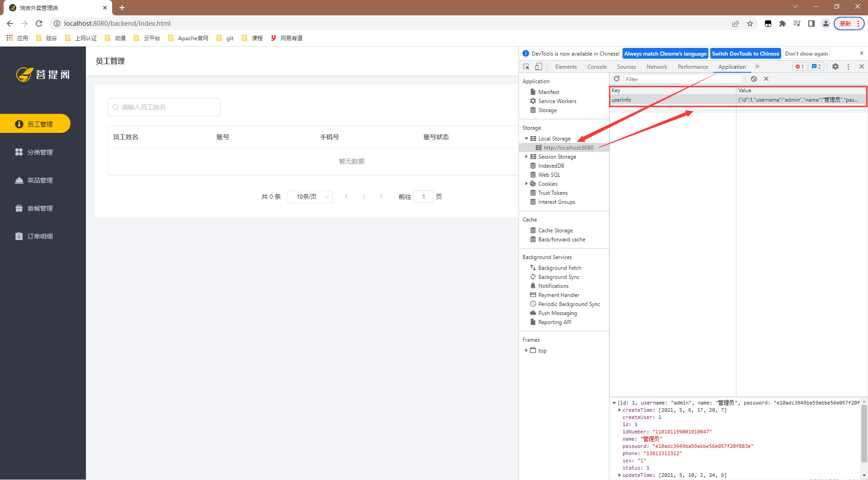868x480 pixels.
Task: Click Always match Chrome's language button
Action: tap(665, 53)
